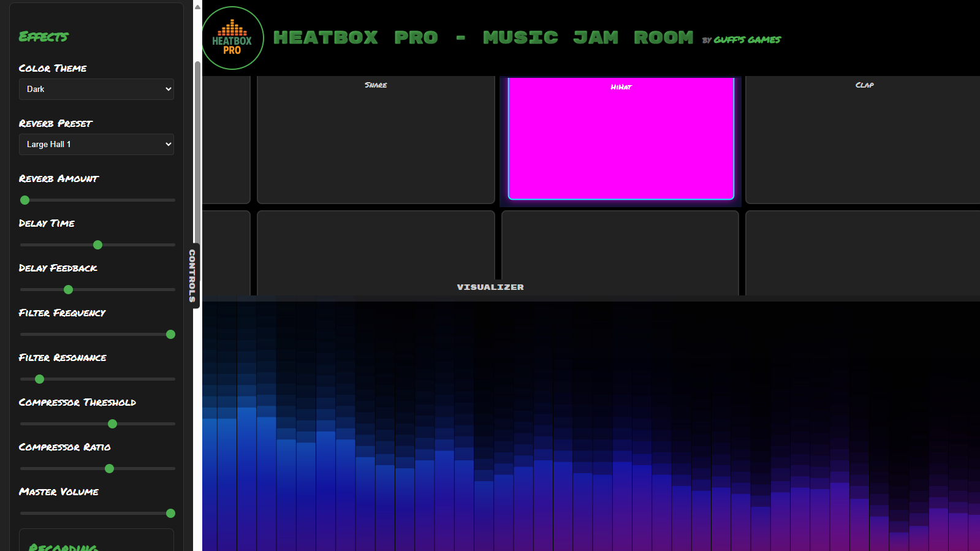Click the Heatbox Pro Music Jam Room title
This screenshot has height=551, width=980.
483,37
